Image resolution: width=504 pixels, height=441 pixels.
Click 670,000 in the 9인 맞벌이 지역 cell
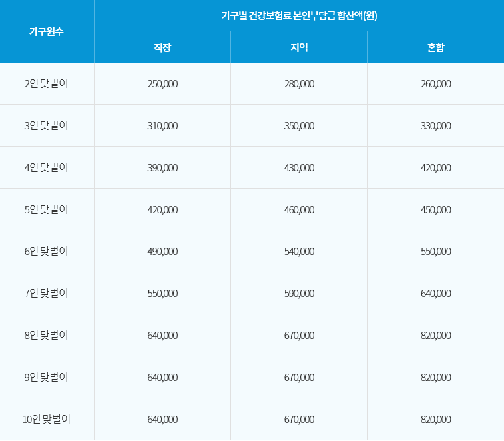[x=299, y=377]
